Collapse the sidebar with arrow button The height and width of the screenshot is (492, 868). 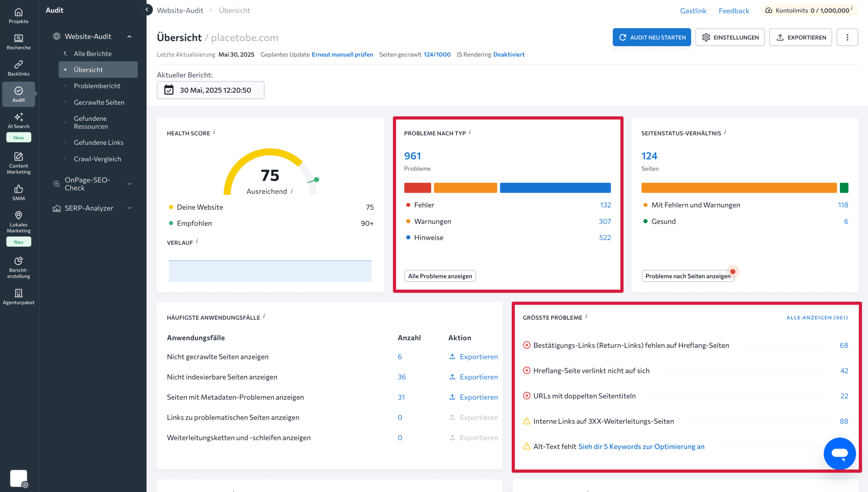click(x=147, y=10)
